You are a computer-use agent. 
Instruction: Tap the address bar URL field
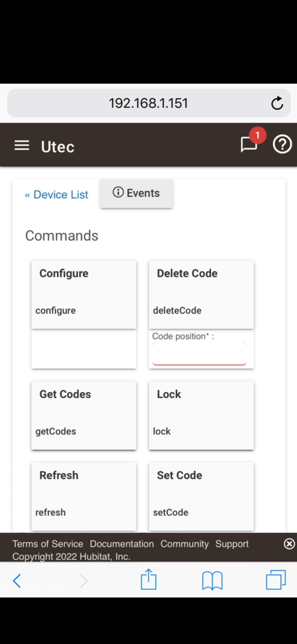coord(148,103)
